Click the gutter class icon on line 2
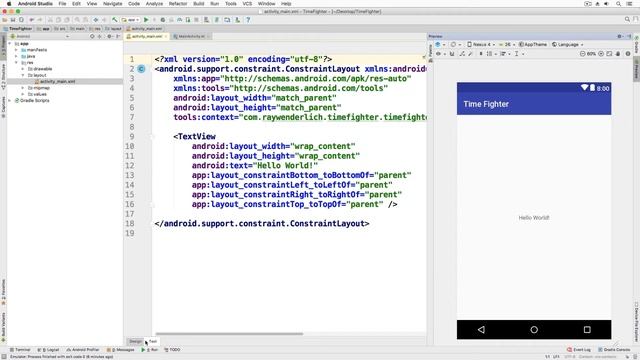Screen dimensions: 640x360 tap(141, 69)
